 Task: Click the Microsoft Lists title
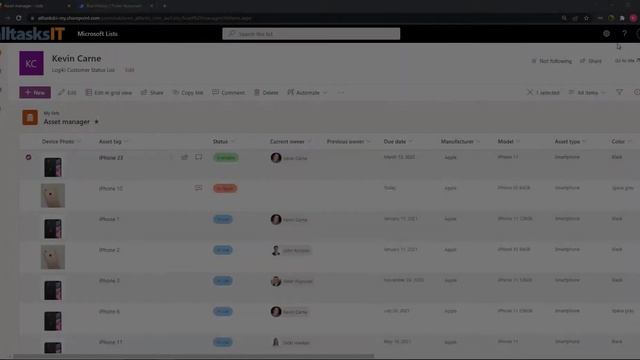click(98, 34)
